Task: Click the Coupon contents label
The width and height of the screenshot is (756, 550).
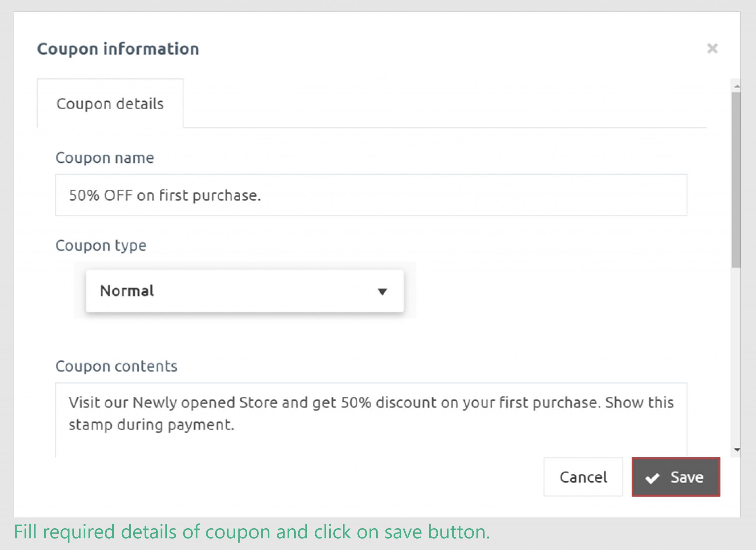Action: [116, 366]
